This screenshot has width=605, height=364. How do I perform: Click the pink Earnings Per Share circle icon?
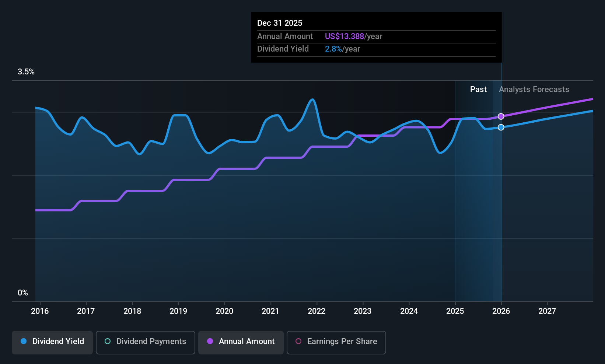point(298,342)
